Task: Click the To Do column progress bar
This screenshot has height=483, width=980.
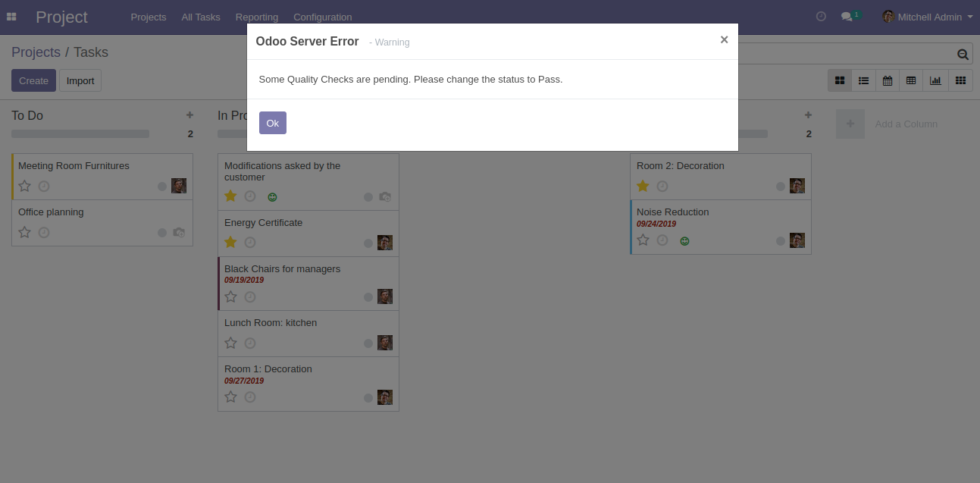Action: tap(80, 134)
